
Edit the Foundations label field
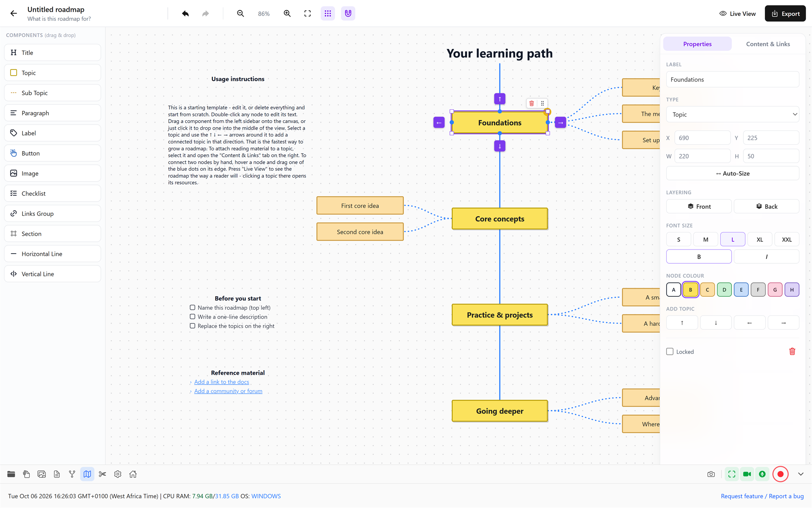click(x=732, y=79)
